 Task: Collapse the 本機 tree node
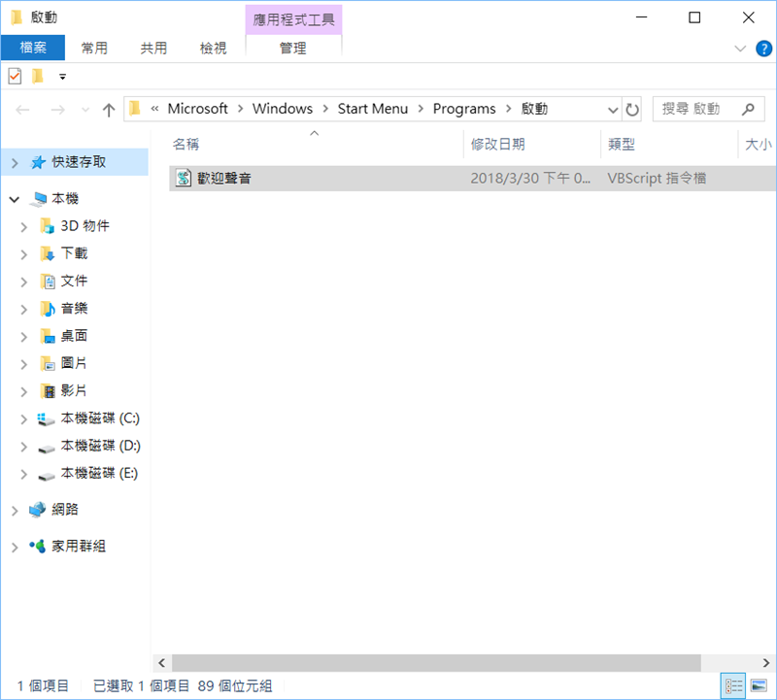click(15, 199)
